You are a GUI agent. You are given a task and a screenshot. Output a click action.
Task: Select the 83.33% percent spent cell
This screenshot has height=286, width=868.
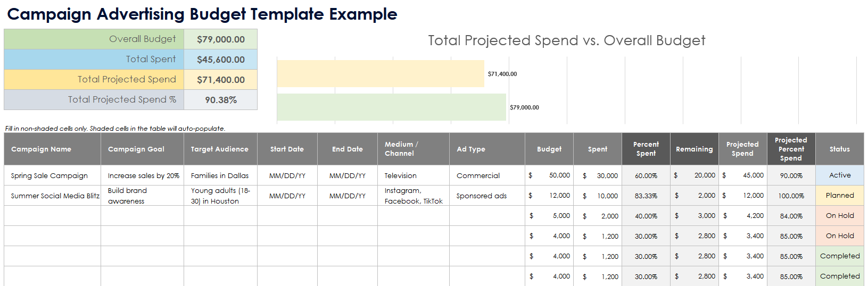pos(646,196)
